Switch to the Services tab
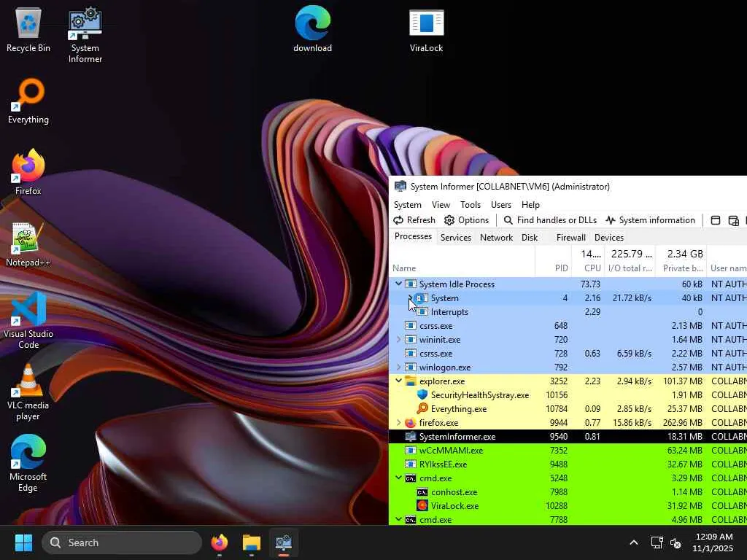This screenshot has height=560, width=747. click(456, 238)
